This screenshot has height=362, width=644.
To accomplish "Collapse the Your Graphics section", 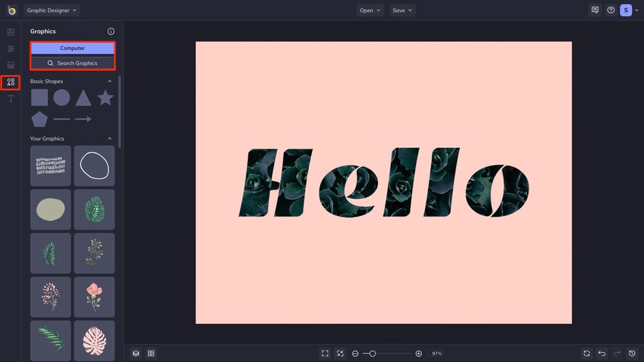I will click(110, 139).
